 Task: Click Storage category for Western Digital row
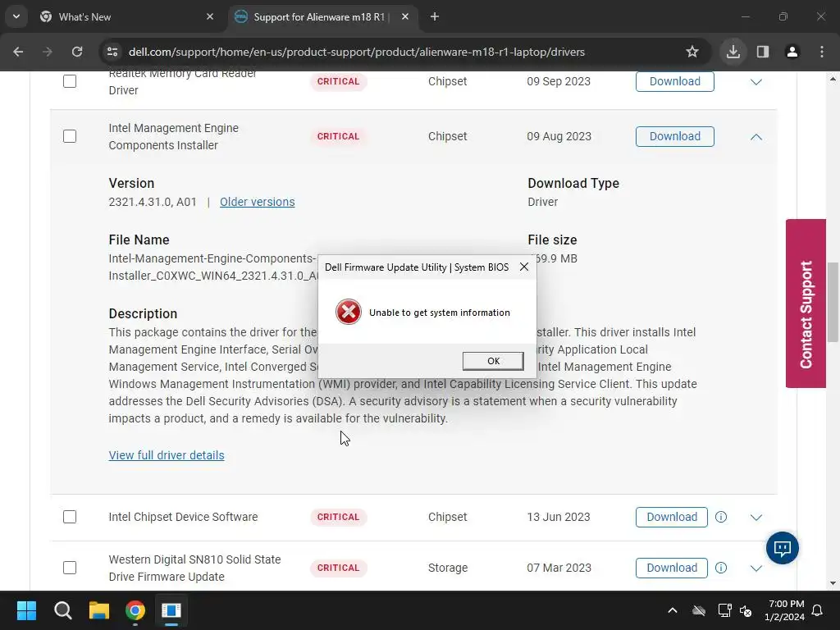coord(448,568)
